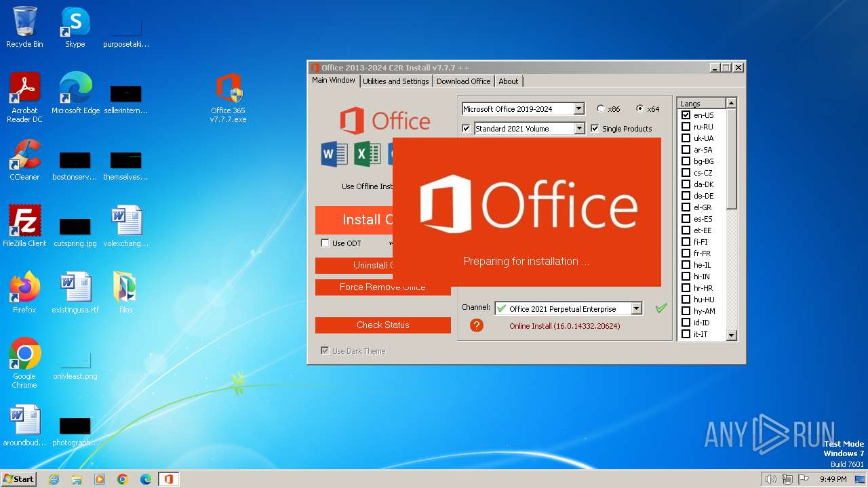
Task: Click taskbar clock showing 9:49 PM
Action: tap(833, 479)
